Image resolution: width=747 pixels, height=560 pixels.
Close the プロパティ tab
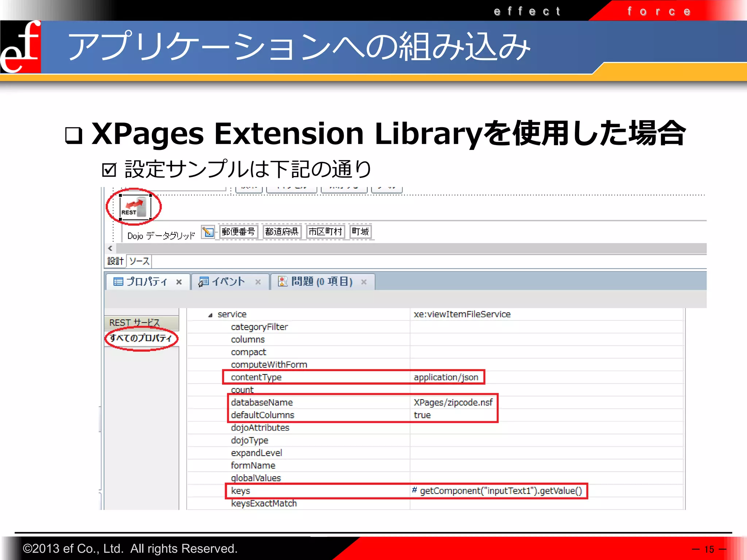[179, 282]
